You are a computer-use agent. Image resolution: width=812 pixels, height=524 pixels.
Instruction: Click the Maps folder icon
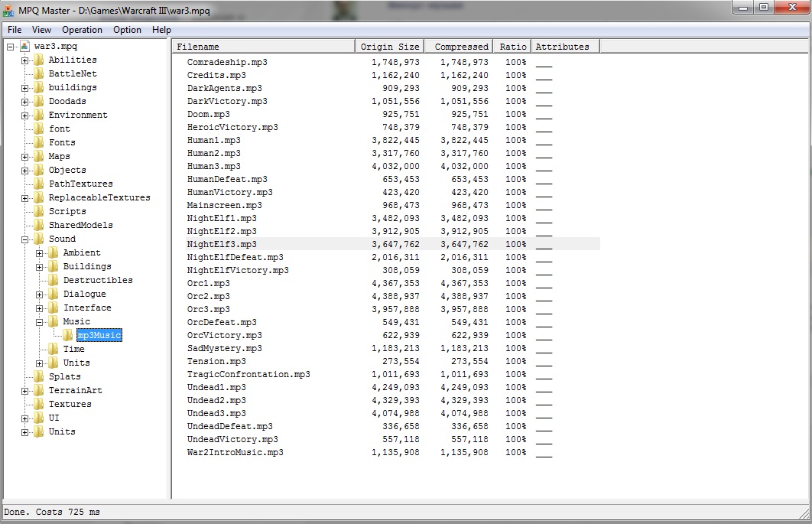(x=39, y=157)
